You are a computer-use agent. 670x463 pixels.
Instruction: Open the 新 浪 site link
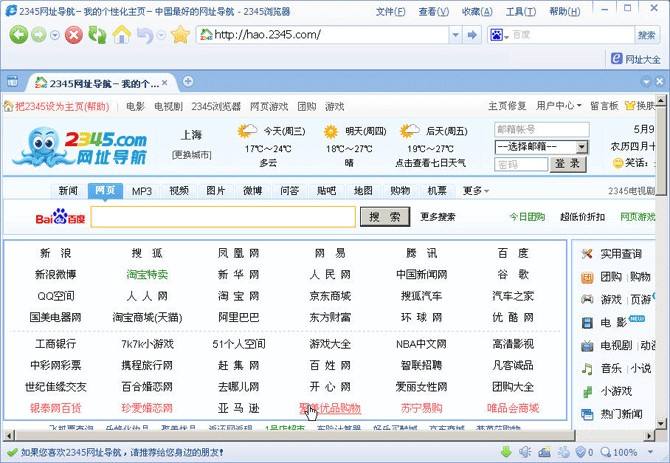tap(56, 253)
